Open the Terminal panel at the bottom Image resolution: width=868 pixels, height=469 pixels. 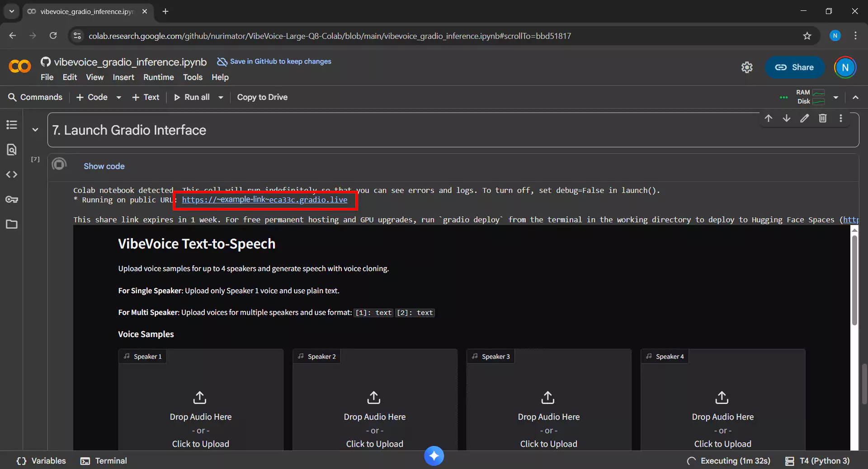coord(104,461)
